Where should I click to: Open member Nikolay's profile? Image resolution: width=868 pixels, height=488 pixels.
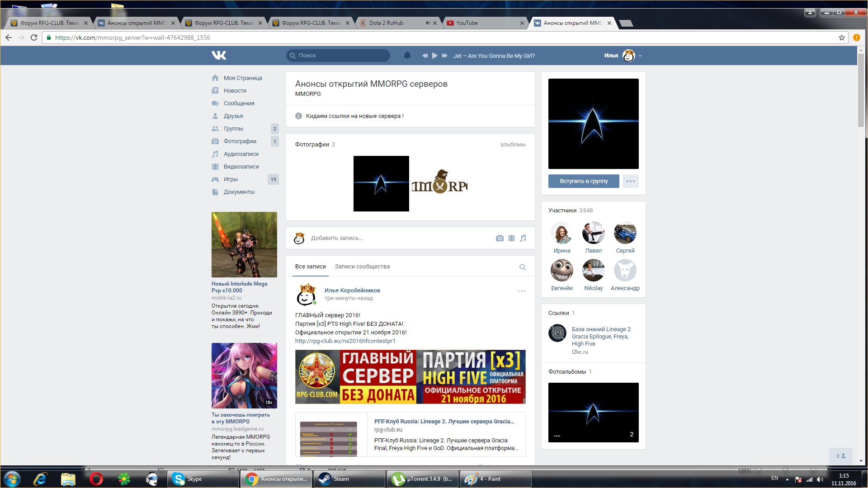point(593,275)
